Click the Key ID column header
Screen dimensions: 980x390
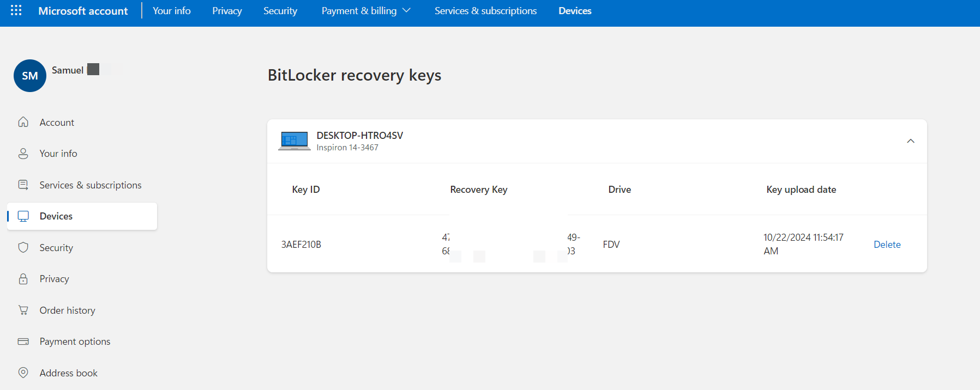tap(306, 190)
